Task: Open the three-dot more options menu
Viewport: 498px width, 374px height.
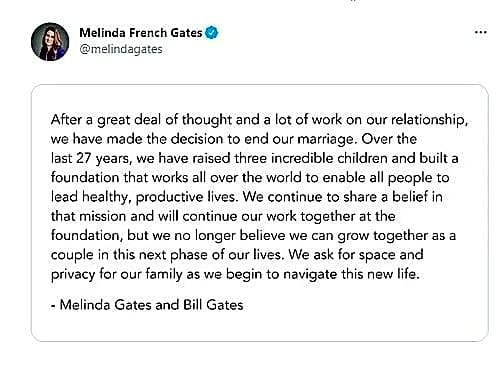Action: click(x=480, y=32)
